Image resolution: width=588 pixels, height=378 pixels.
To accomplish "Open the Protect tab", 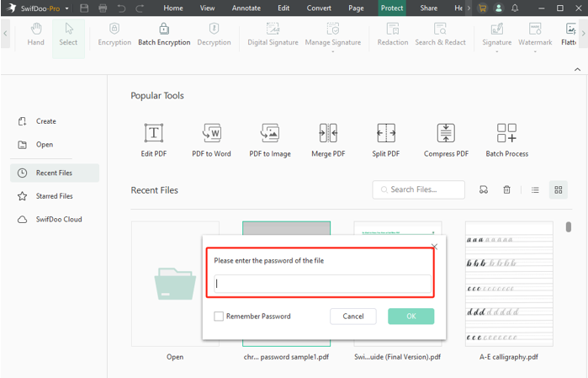I will point(392,8).
